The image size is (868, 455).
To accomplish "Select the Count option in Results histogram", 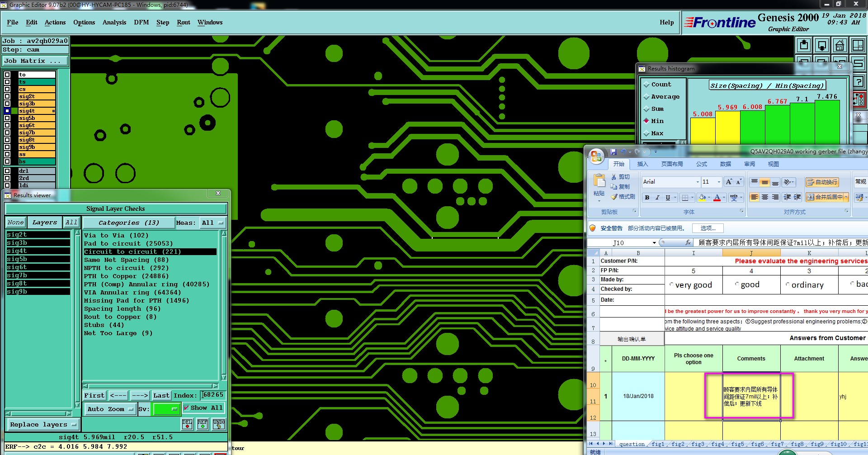I will (646, 85).
